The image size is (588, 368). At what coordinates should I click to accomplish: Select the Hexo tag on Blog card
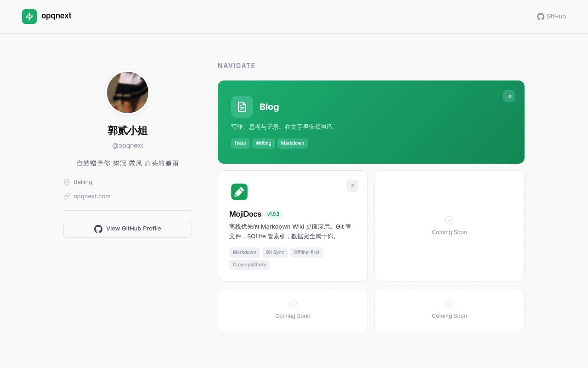coord(240,144)
